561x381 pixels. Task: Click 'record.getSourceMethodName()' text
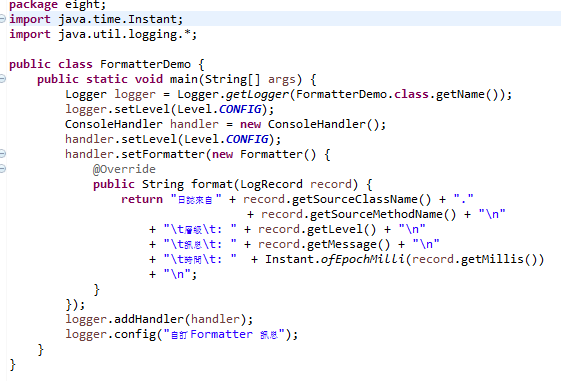(358, 215)
